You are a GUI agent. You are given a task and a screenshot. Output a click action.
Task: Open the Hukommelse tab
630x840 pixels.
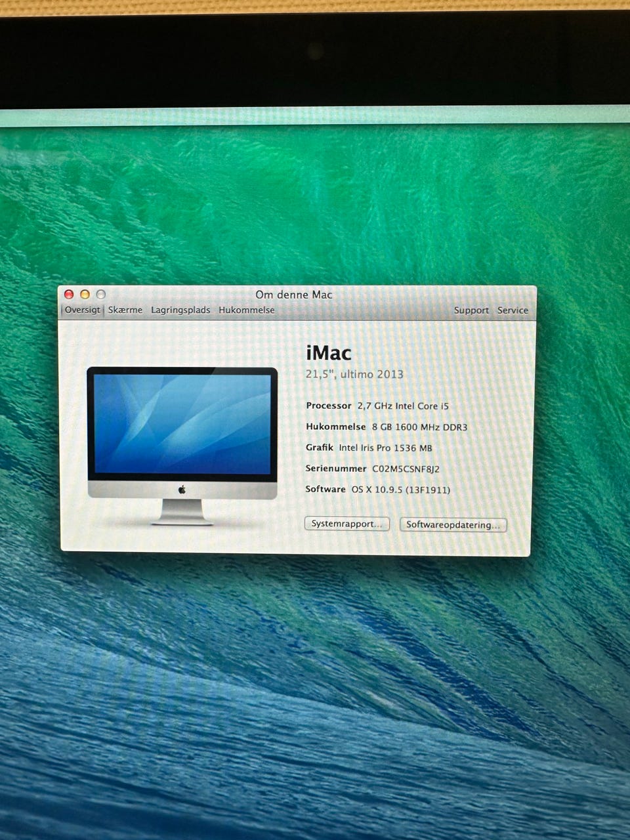[247, 310]
